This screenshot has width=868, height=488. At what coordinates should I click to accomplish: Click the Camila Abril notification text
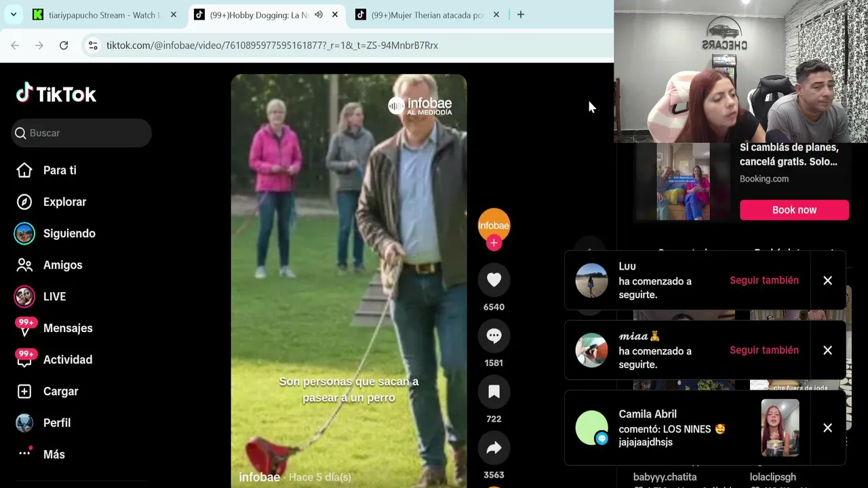tap(672, 428)
